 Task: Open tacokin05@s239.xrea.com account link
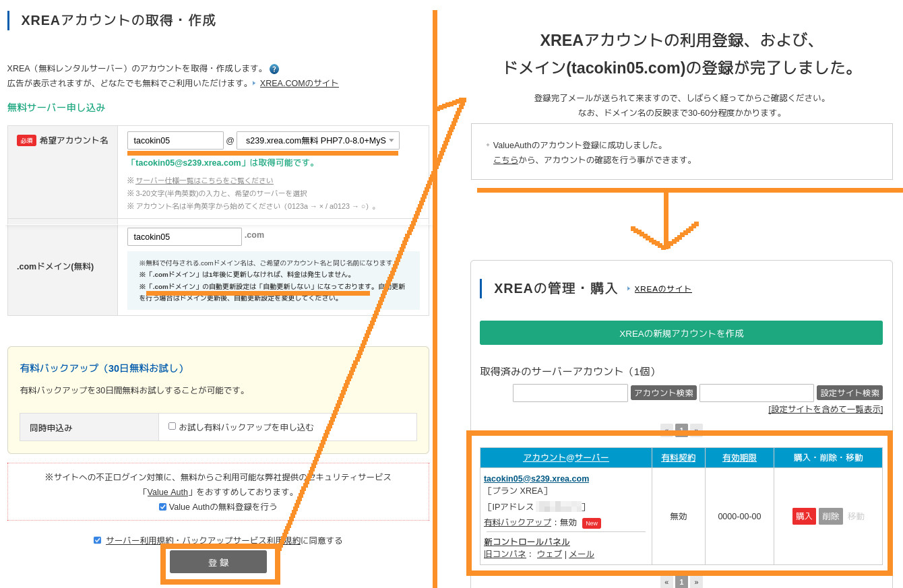[536, 478]
